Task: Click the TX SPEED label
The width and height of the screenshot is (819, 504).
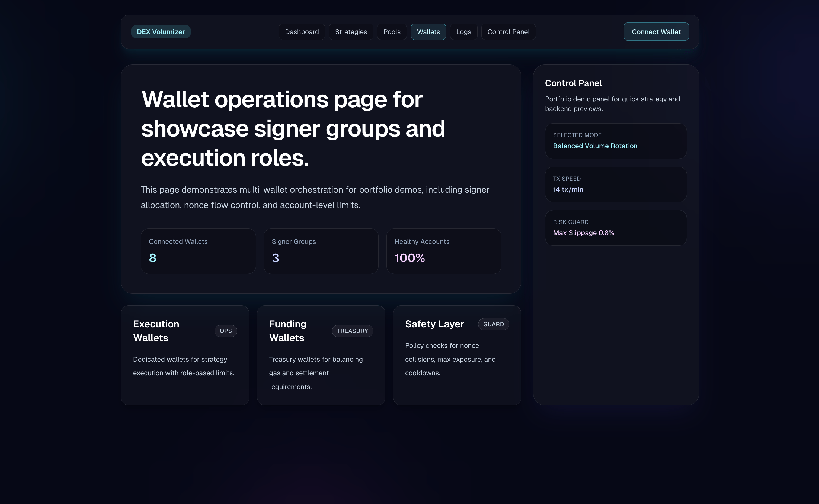Action: [x=567, y=179]
